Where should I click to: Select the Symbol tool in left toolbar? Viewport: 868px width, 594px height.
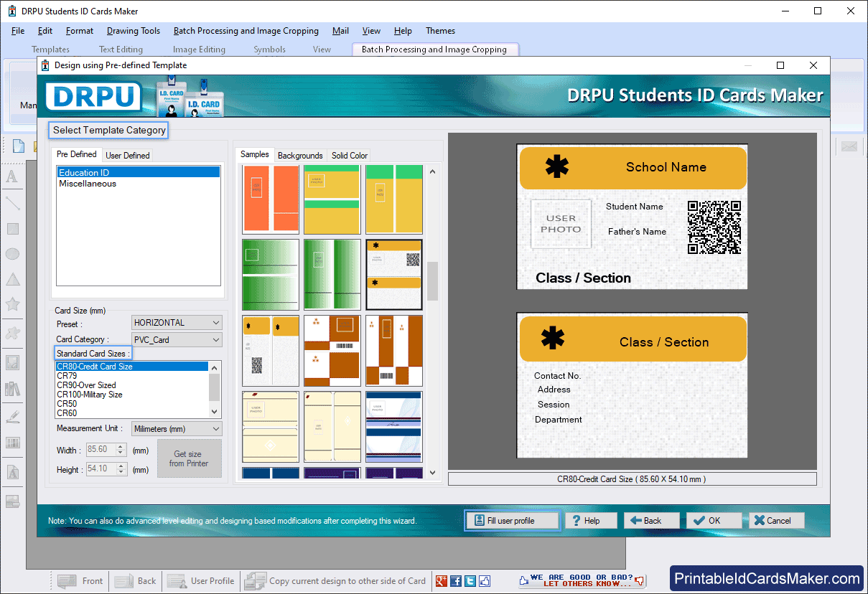tap(12, 332)
